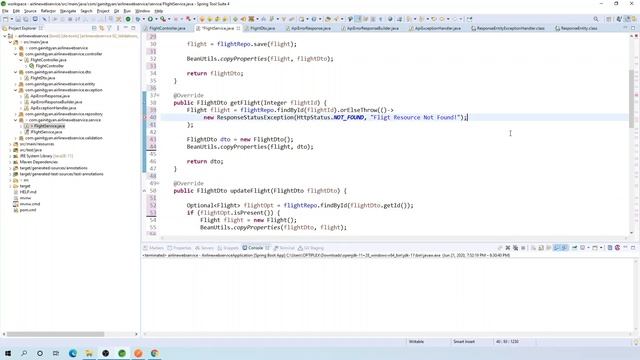Image resolution: width=640 pixels, height=360 pixels.
Task: Maximize the editor area
Action: tap(633, 28)
